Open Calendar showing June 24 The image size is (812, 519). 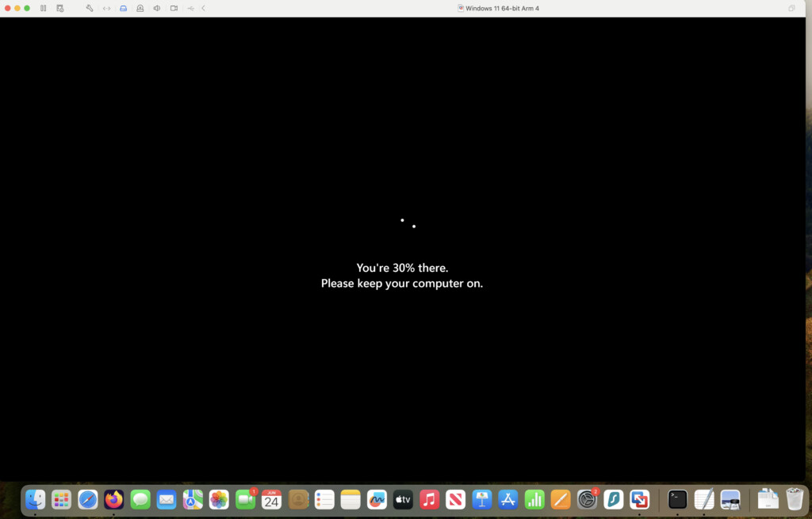(272, 499)
